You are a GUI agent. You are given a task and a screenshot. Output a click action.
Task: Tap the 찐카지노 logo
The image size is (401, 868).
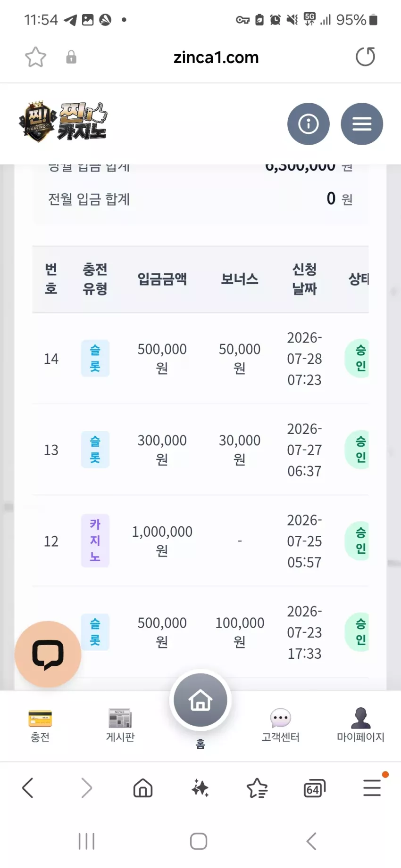pos(64,122)
